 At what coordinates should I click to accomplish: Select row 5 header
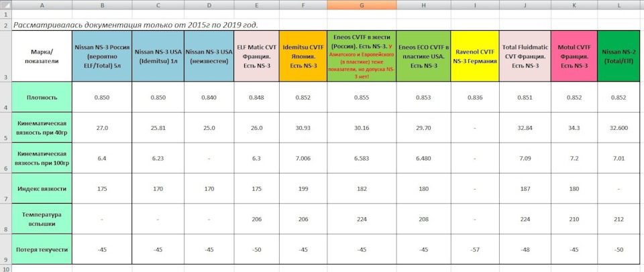tap(6, 127)
